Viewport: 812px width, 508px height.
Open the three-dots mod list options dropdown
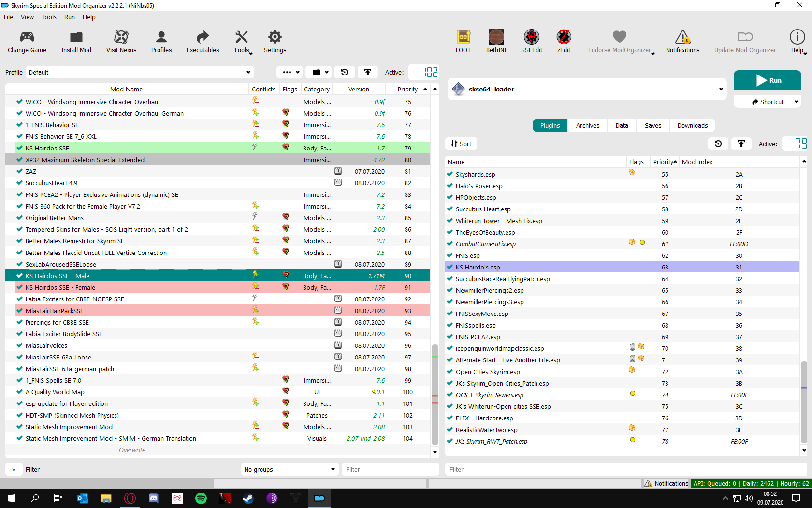point(290,72)
